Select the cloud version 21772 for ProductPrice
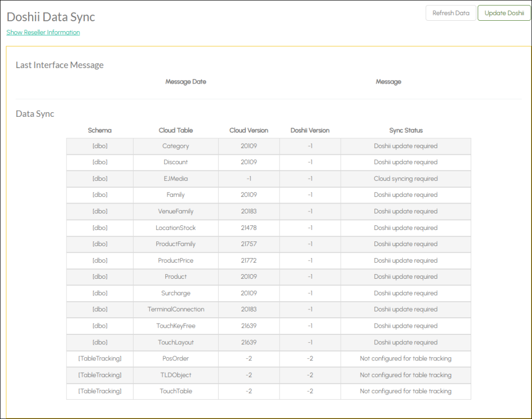This screenshot has height=419, width=532. click(x=249, y=261)
